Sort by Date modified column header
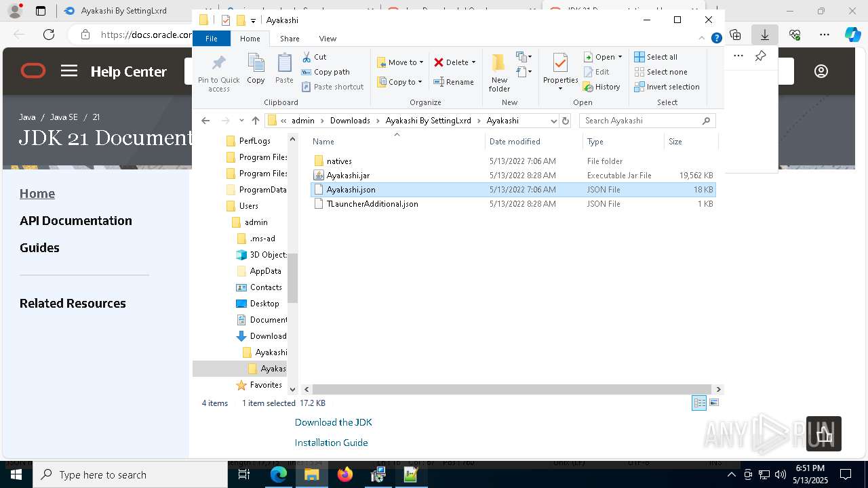 534,142
